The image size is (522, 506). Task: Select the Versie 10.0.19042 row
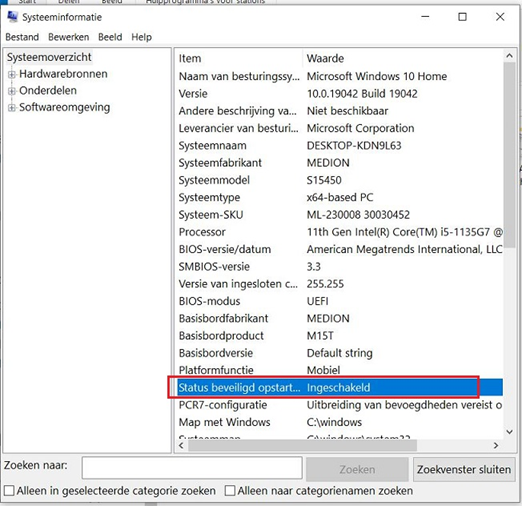(x=339, y=94)
